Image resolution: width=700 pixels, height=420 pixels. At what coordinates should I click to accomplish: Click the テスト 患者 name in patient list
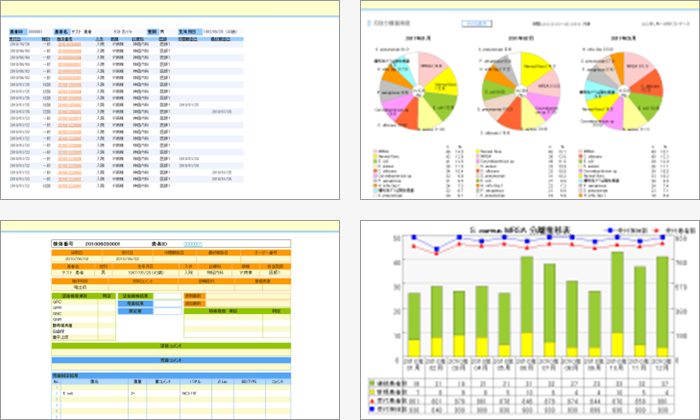[81, 32]
